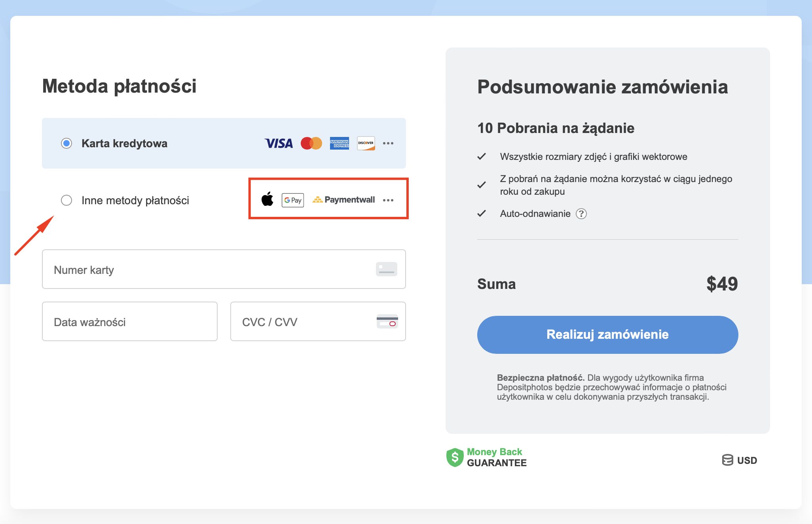Screen dimensions: 812x524
Task: Click the American Express icon
Action: [339, 143]
